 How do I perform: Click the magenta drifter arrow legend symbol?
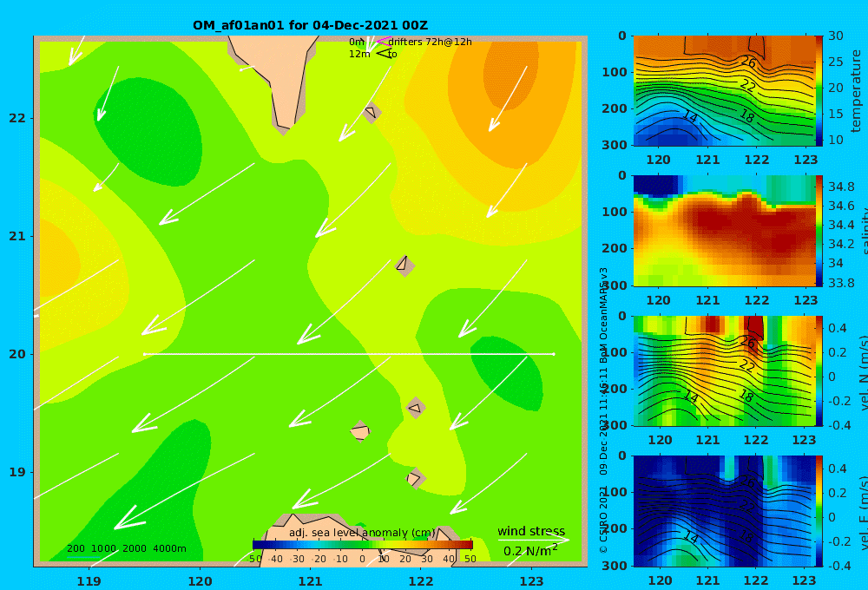coord(383,41)
